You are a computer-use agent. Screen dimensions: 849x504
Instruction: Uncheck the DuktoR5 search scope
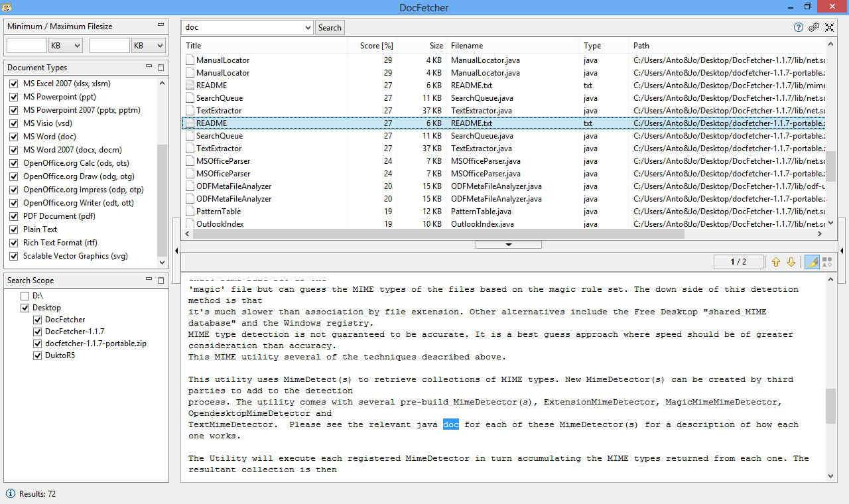pyautogui.click(x=38, y=355)
